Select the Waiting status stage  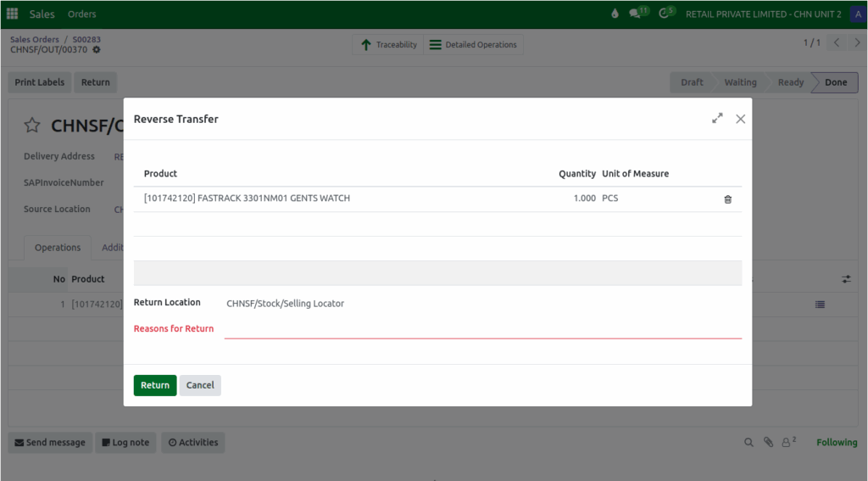click(x=740, y=82)
